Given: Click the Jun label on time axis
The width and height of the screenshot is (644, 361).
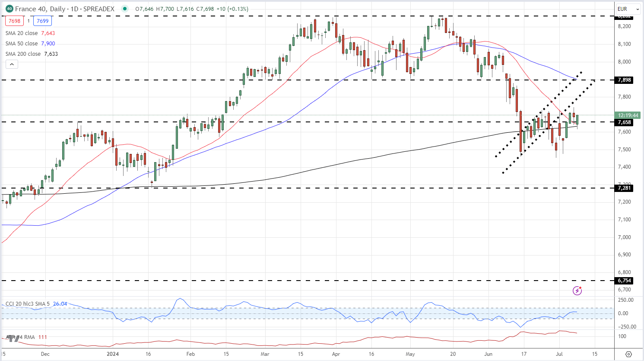Looking at the screenshot, I should 489,354.
